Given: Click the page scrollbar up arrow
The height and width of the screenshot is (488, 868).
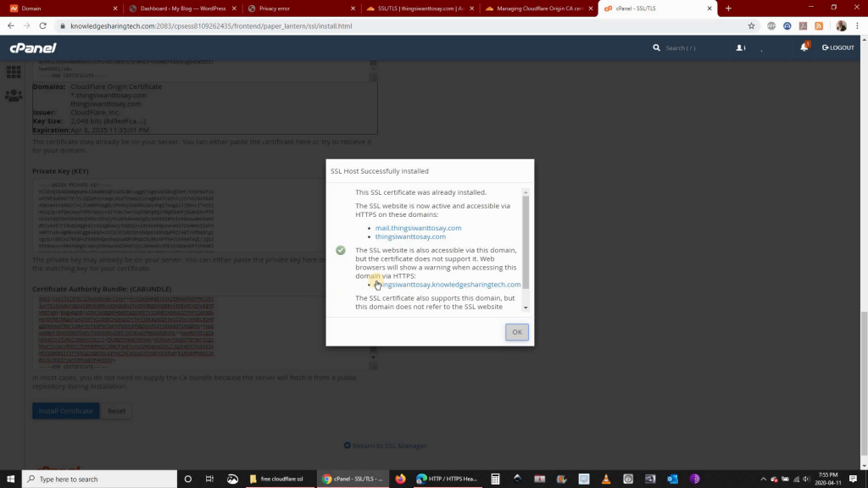Looking at the screenshot, I should [864, 39].
